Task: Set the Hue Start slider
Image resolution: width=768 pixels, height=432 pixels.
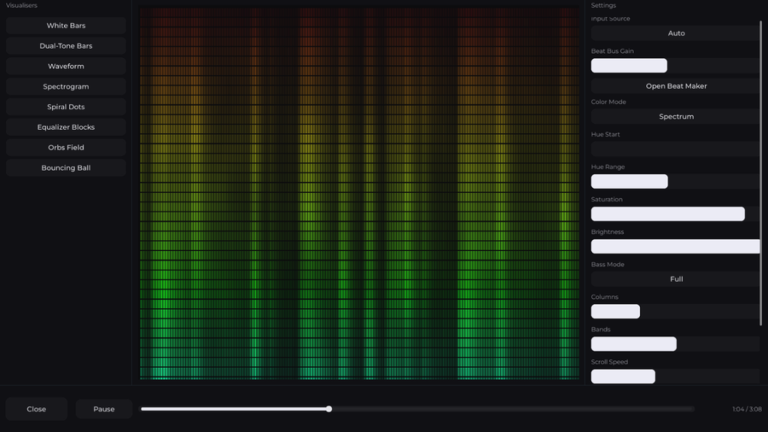Action: click(675, 149)
